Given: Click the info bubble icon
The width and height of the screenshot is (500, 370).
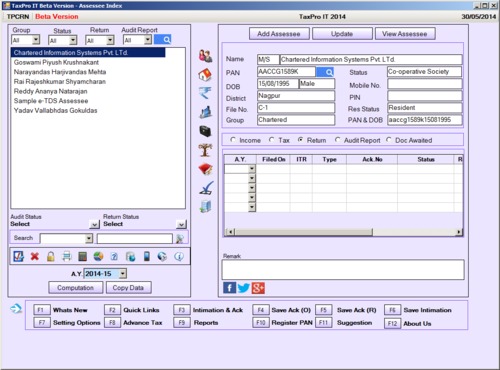Looking at the screenshot, I should (179, 256).
